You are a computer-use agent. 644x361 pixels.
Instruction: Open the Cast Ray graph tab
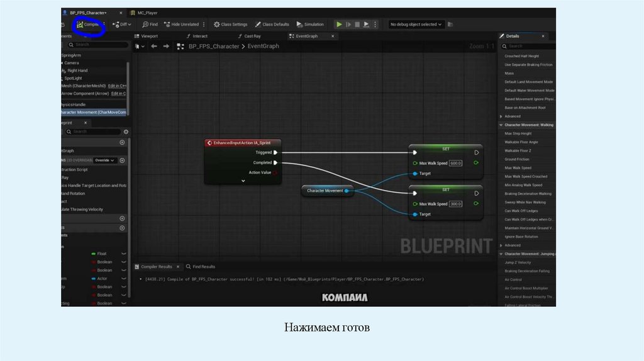249,36
